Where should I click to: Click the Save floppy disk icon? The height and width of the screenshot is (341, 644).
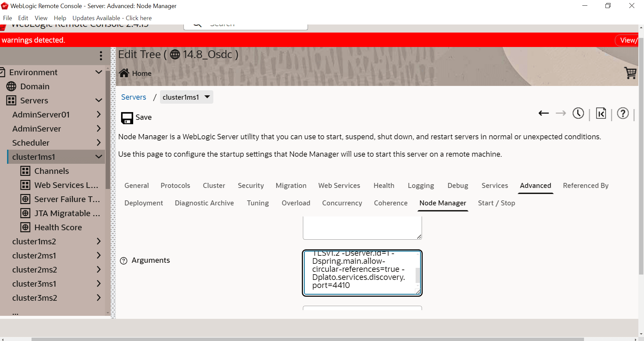(x=127, y=118)
